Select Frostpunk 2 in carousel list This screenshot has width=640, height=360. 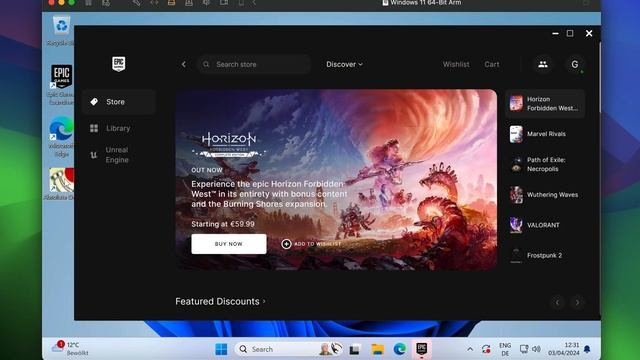[x=545, y=255]
